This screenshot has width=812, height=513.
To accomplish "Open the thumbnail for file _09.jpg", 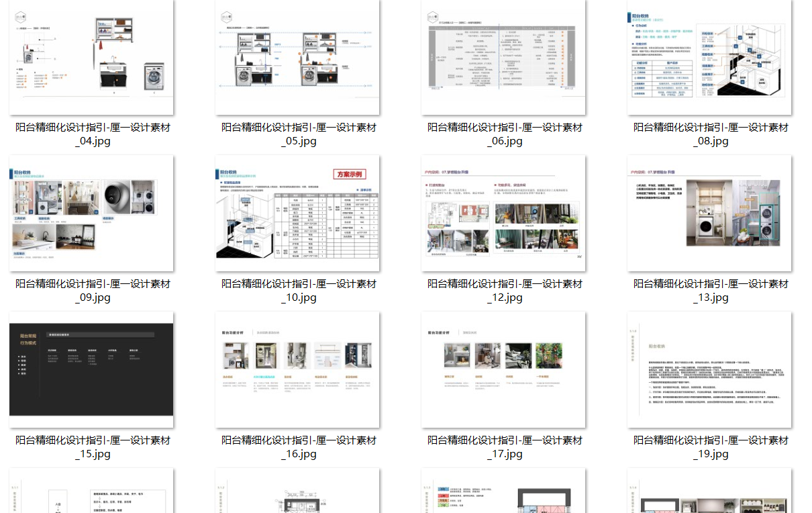I will (x=91, y=214).
